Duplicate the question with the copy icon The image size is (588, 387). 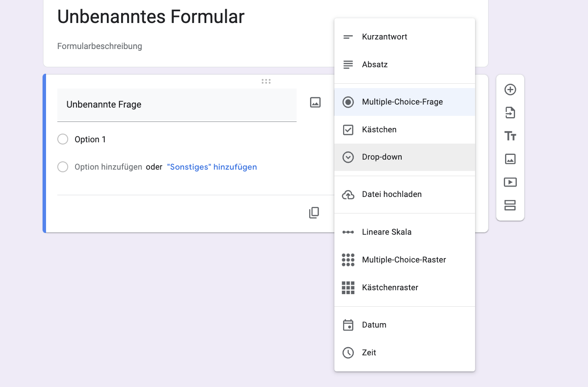click(314, 213)
